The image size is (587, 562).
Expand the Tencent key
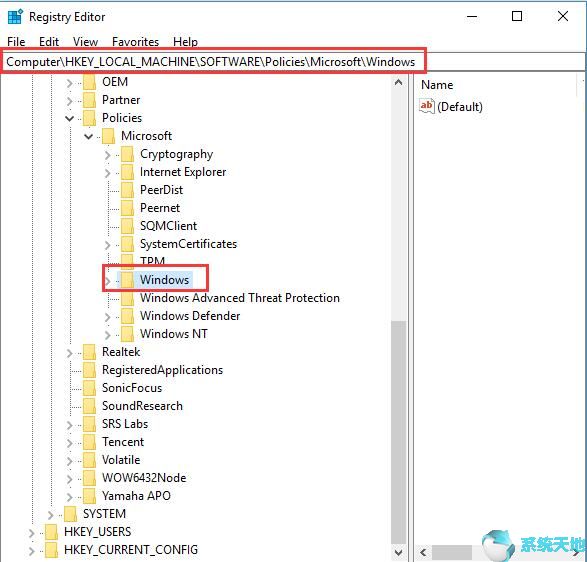[x=70, y=443]
